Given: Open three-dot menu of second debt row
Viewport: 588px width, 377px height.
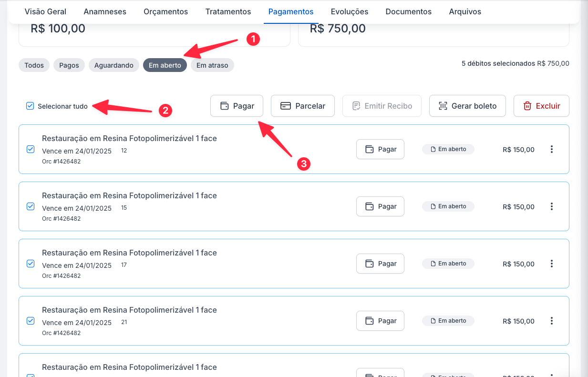Looking at the screenshot, I should point(552,206).
